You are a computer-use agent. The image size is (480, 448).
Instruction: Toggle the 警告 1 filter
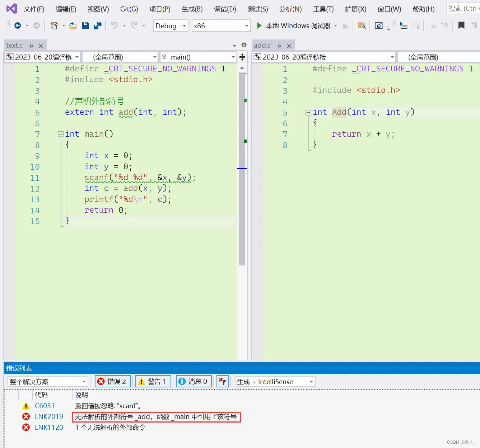tap(153, 381)
